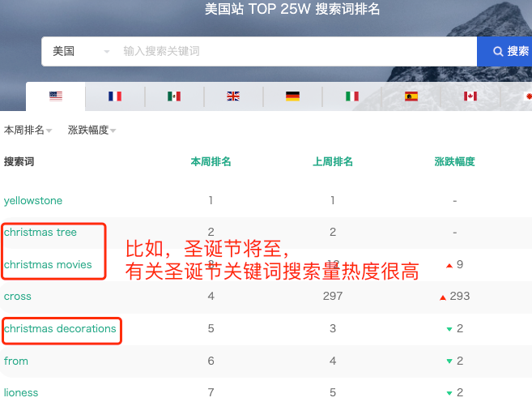Open the yellowstone keyword link

tap(33, 200)
